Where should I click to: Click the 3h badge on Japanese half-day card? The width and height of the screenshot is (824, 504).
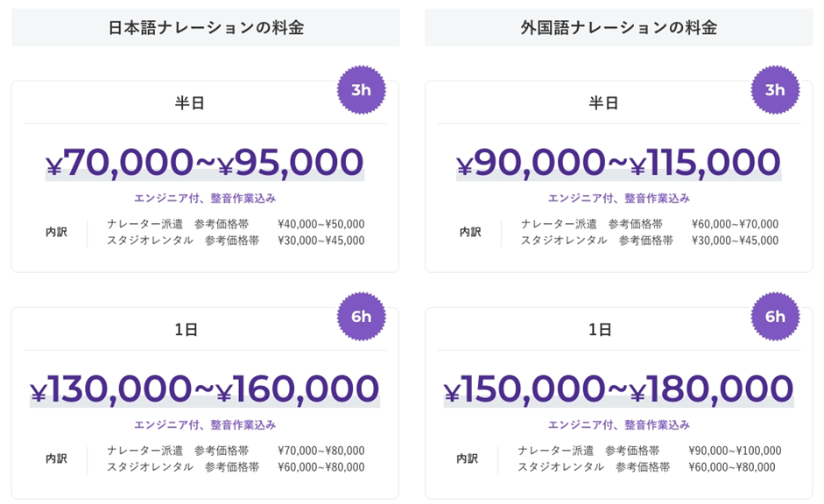[x=361, y=90]
